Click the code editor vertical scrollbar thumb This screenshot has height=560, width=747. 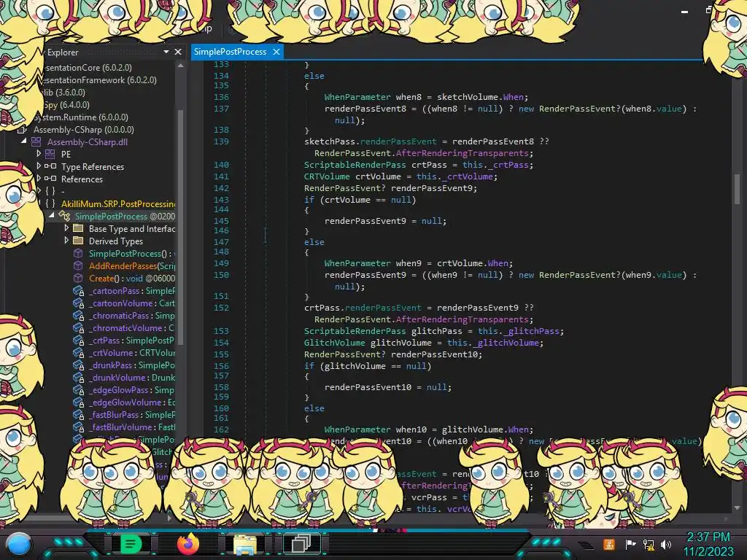click(x=737, y=189)
